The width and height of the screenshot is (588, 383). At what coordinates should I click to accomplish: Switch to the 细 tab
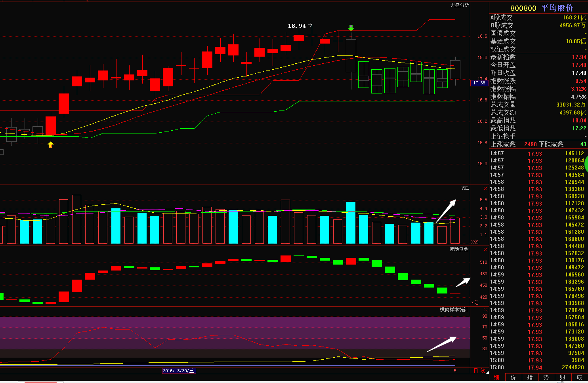click(x=497, y=377)
